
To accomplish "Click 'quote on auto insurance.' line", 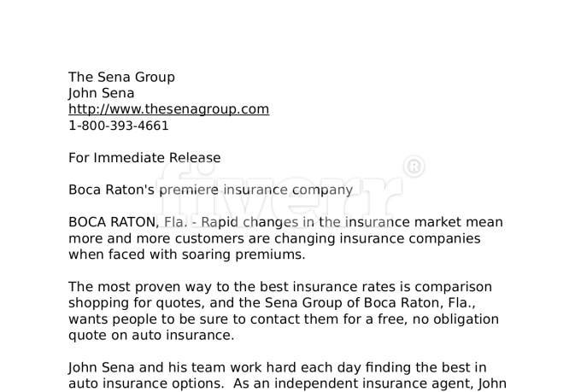I will 151,336.
